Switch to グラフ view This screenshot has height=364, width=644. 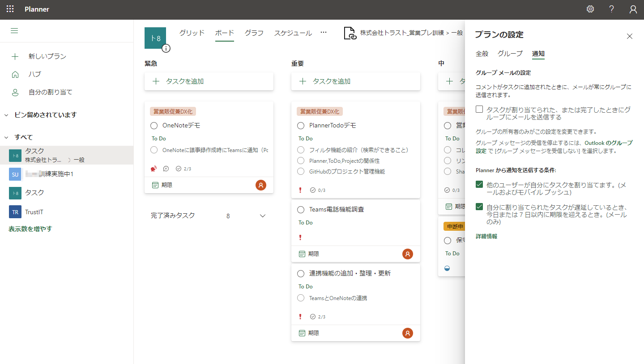(x=254, y=33)
